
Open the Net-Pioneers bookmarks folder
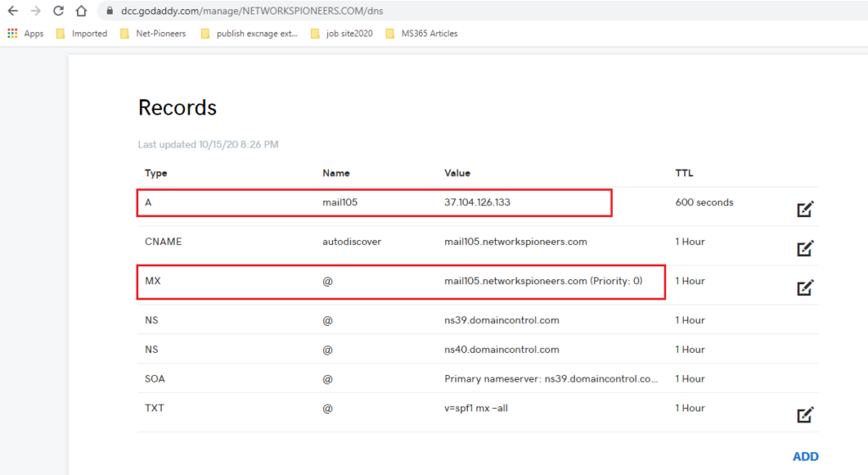[x=153, y=33]
